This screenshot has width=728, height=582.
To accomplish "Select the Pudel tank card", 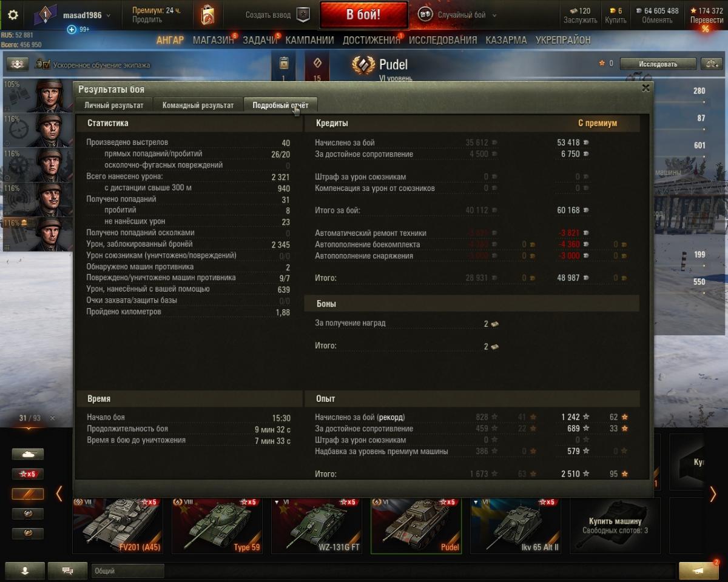I will (416, 526).
